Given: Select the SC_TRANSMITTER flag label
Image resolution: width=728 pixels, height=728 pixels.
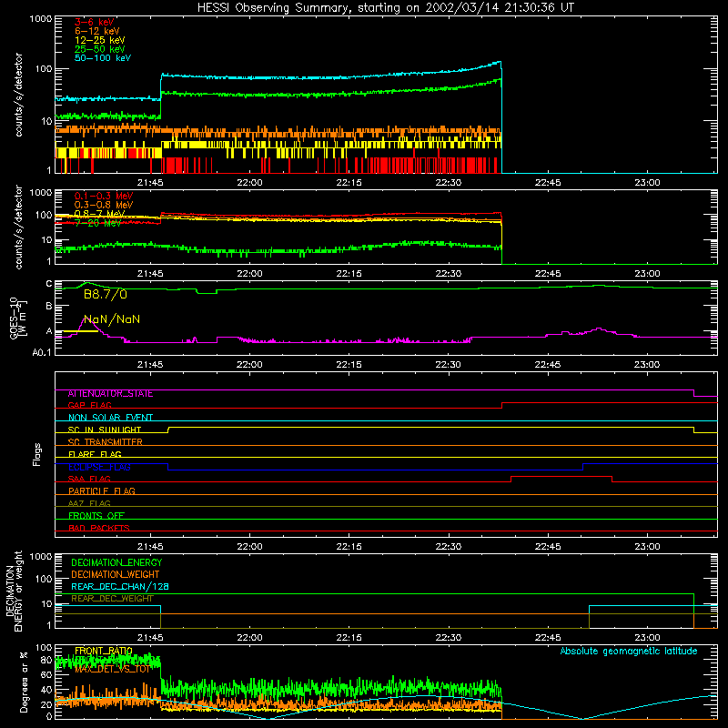Looking at the screenshot, I should (105, 442).
